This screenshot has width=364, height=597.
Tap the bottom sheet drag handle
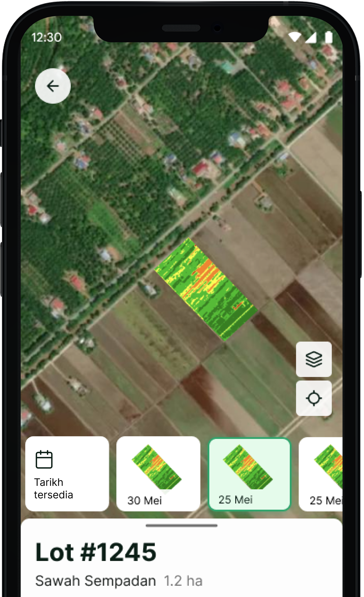(182, 526)
